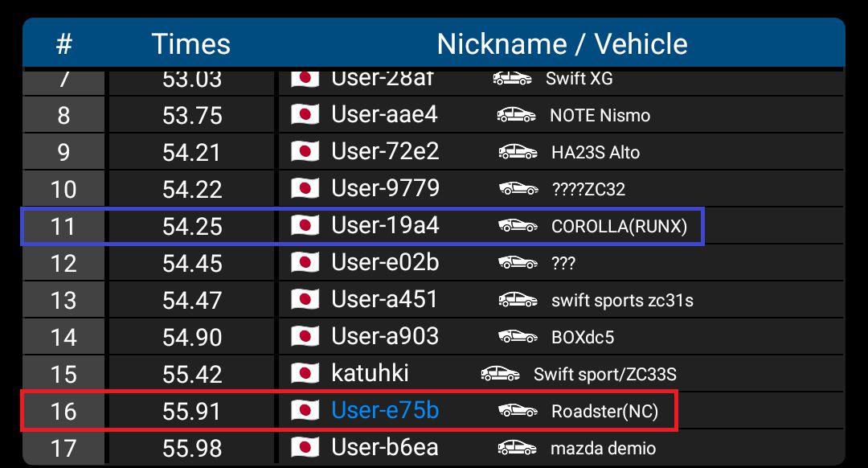Viewport: 868px width, 468px height.
Task: Click the car icon beside NOTE Nismo
Action: tap(516, 115)
